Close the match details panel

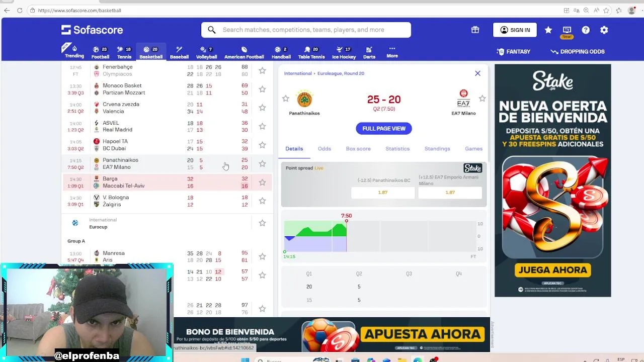477,73
